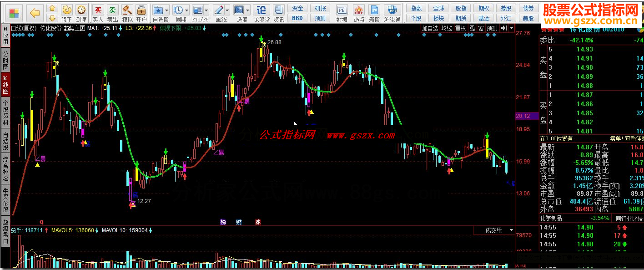Open the 综合排名 sidebar tab
The width and height of the screenshot is (644, 270).
pyautogui.click(x=5, y=169)
